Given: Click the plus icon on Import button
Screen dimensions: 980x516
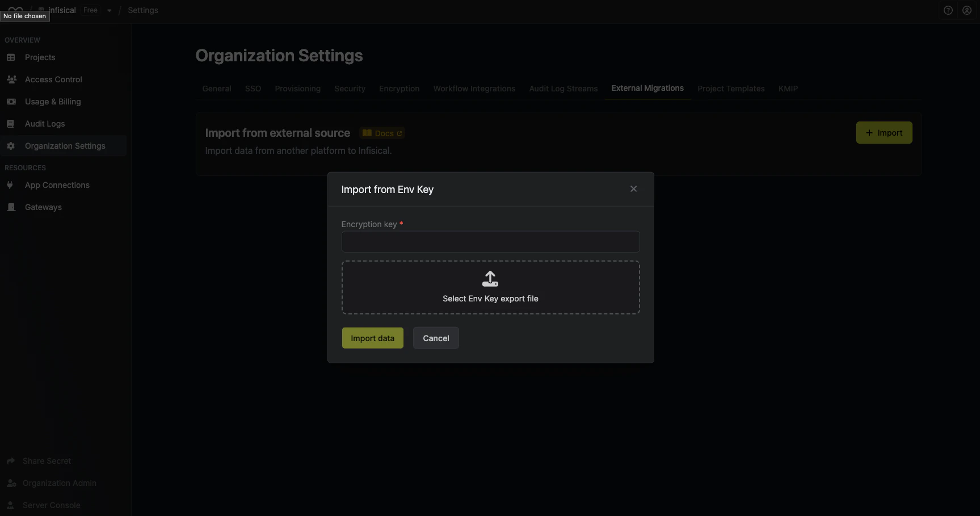Looking at the screenshot, I should [x=869, y=133].
